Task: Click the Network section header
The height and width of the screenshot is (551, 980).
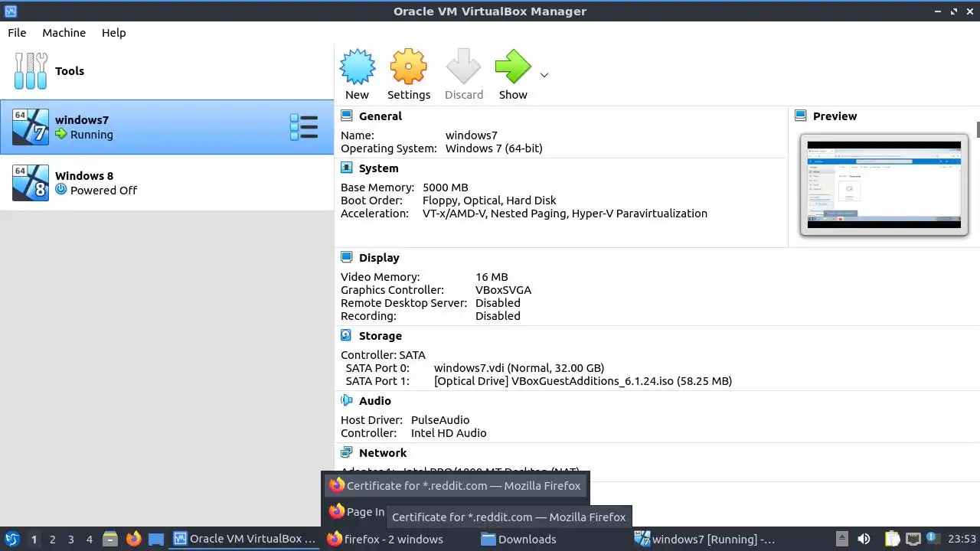Action: tap(383, 453)
